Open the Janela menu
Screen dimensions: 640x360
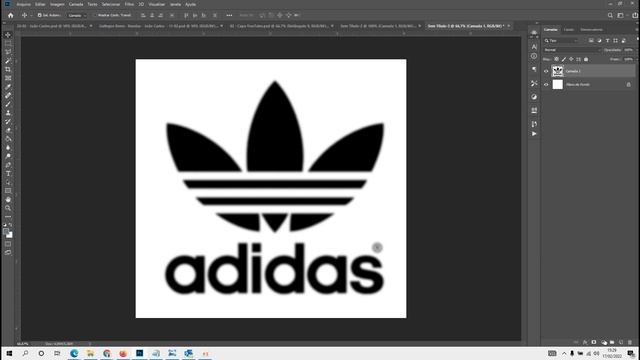(175, 4)
